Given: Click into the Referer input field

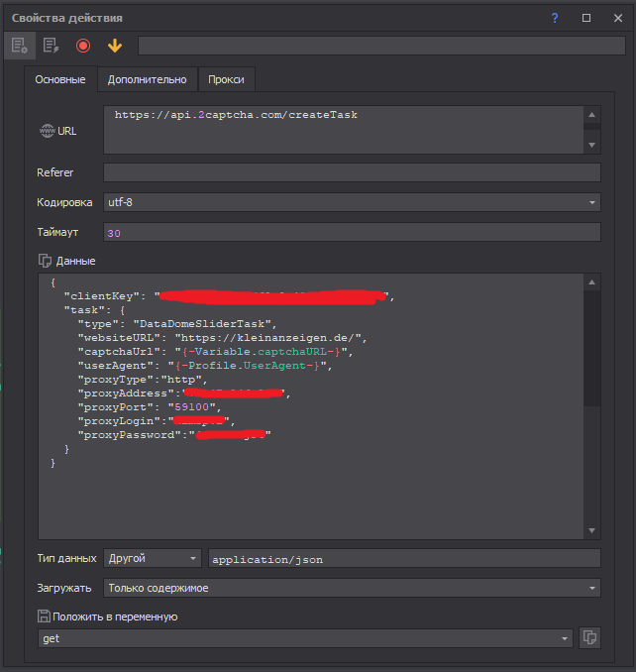Looking at the screenshot, I should tap(352, 172).
